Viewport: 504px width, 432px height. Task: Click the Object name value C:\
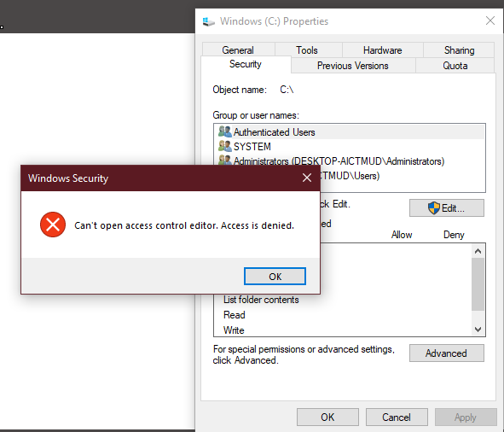(x=287, y=90)
